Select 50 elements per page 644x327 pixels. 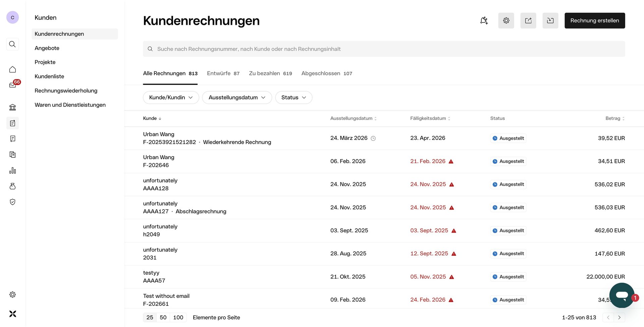pos(163,318)
